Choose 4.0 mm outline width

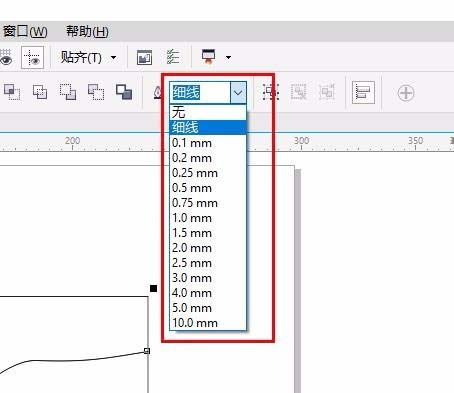(x=208, y=293)
